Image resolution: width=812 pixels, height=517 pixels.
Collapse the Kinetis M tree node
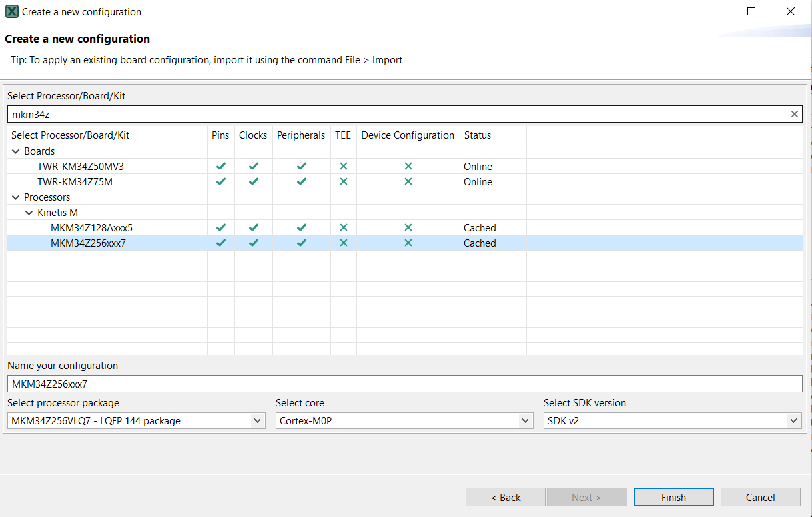29,213
